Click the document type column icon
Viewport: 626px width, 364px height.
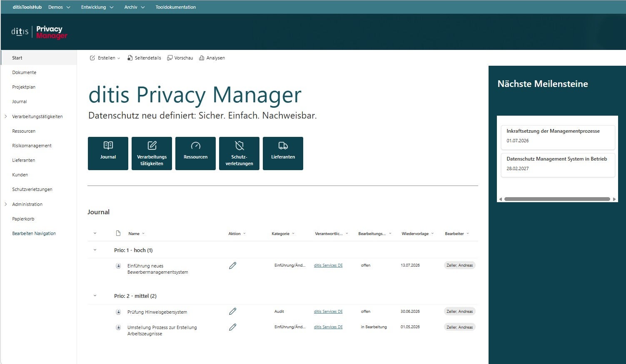[x=118, y=233]
